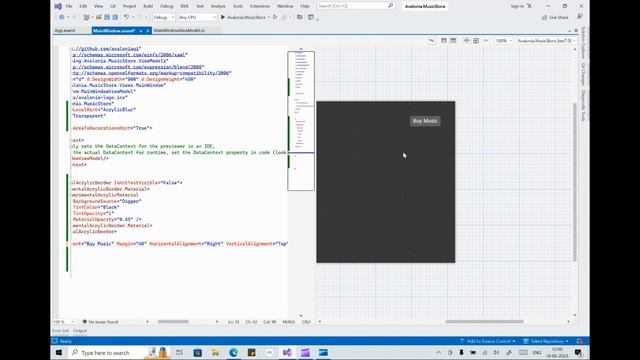Click the editor horizontal scrollbar thumb

pyautogui.click(x=173, y=322)
